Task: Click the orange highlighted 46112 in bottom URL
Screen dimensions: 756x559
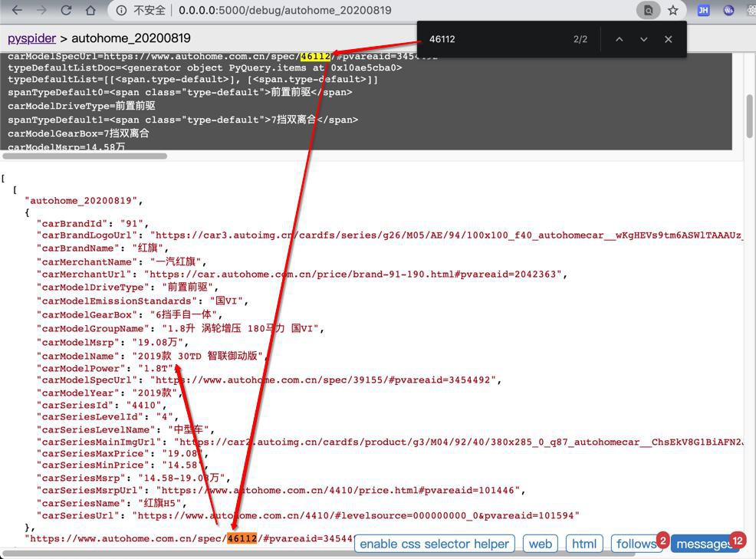Action: (x=242, y=538)
